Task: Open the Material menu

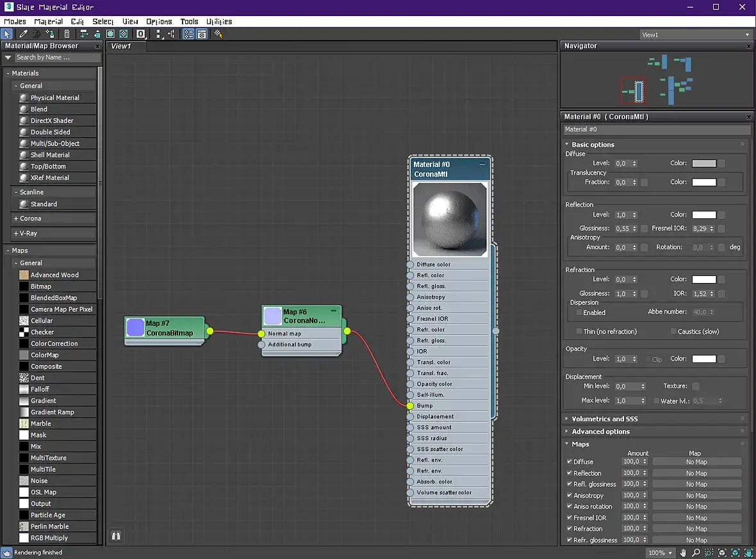Action: coord(48,21)
